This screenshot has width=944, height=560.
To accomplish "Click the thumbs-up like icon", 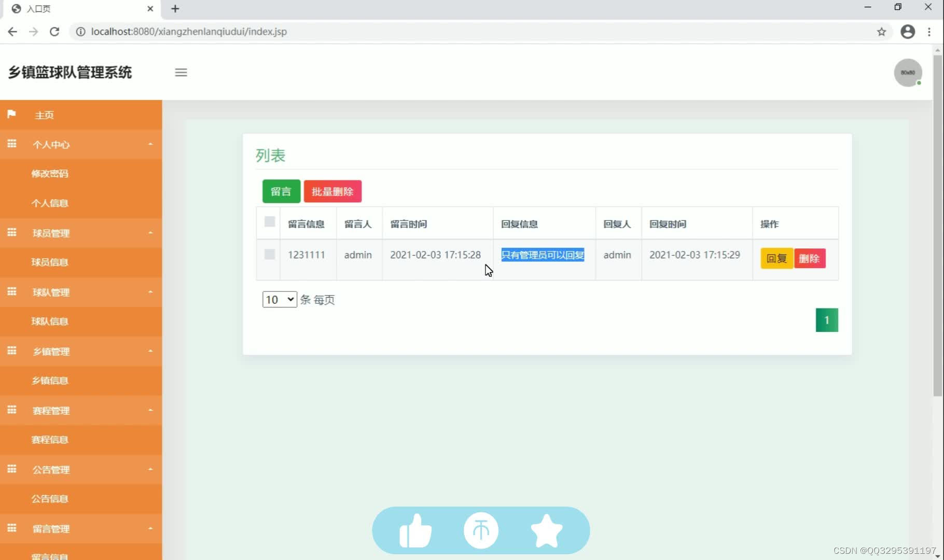I will [x=415, y=530].
